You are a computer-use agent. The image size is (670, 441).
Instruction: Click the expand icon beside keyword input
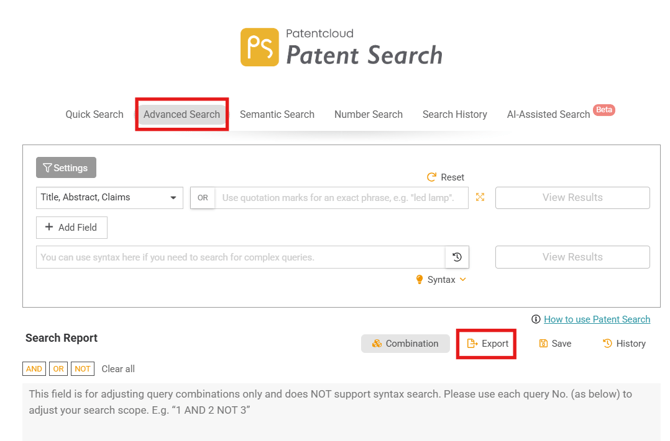480,198
